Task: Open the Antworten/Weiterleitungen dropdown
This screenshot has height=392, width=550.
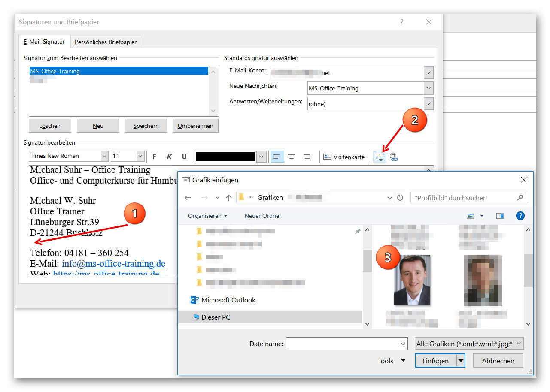Action: coord(428,104)
